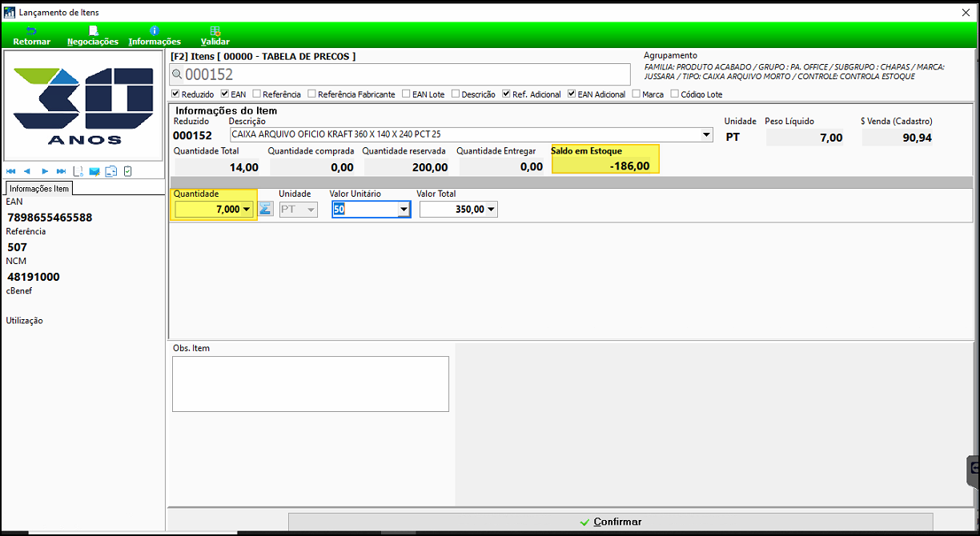The height and width of the screenshot is (536, 980).
Task: Click the EAN number 7898655465588
Action: coord(50,218)
